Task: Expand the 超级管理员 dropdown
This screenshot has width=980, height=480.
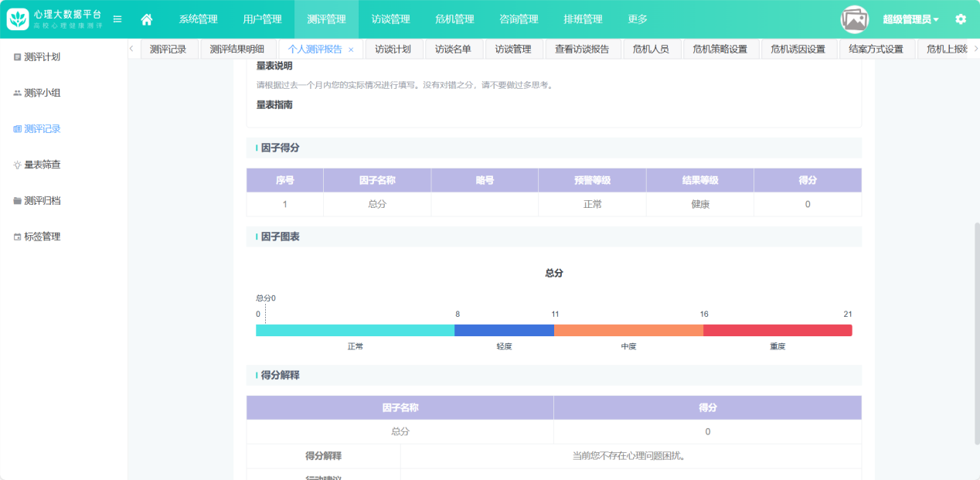Action: (910, 19)
